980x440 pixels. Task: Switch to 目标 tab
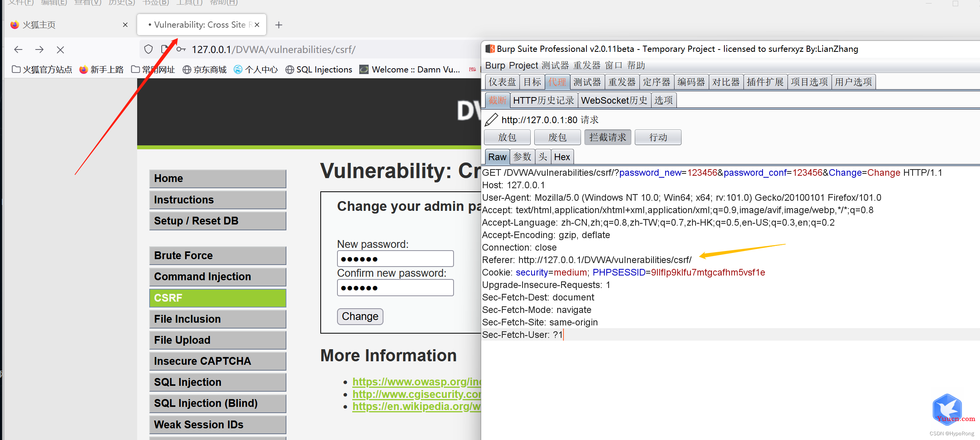click(x=532, y=82)
